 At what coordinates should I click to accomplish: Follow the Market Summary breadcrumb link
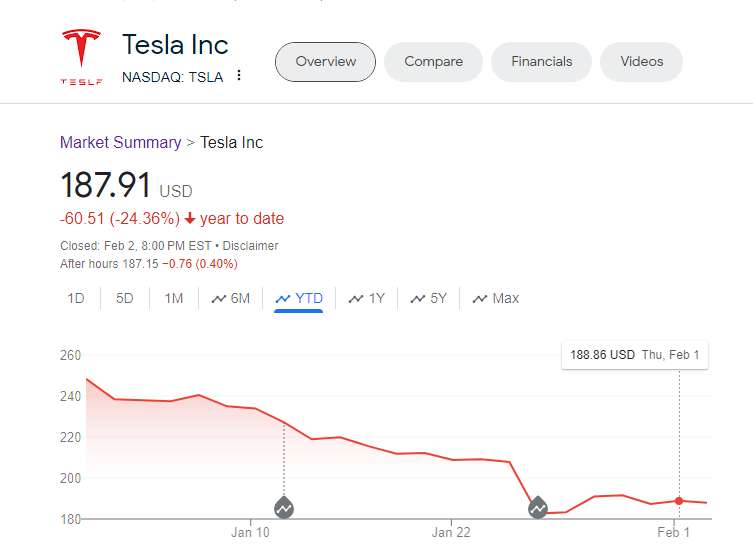point(120,142)
